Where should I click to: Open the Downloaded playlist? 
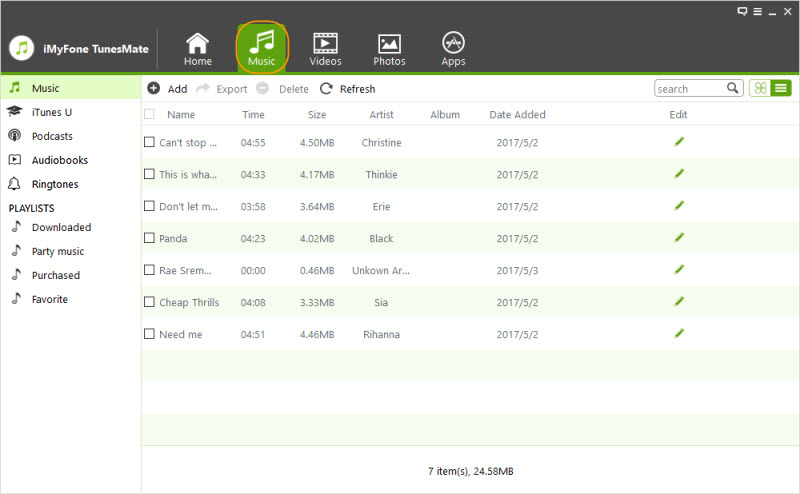pos(71,227)
